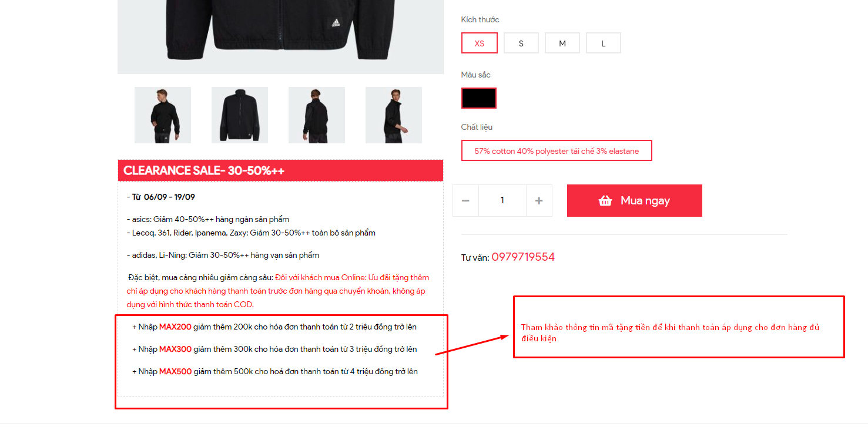Select size XS
The width and height of the screenshot is (868, 447).
tap(480, 43)
